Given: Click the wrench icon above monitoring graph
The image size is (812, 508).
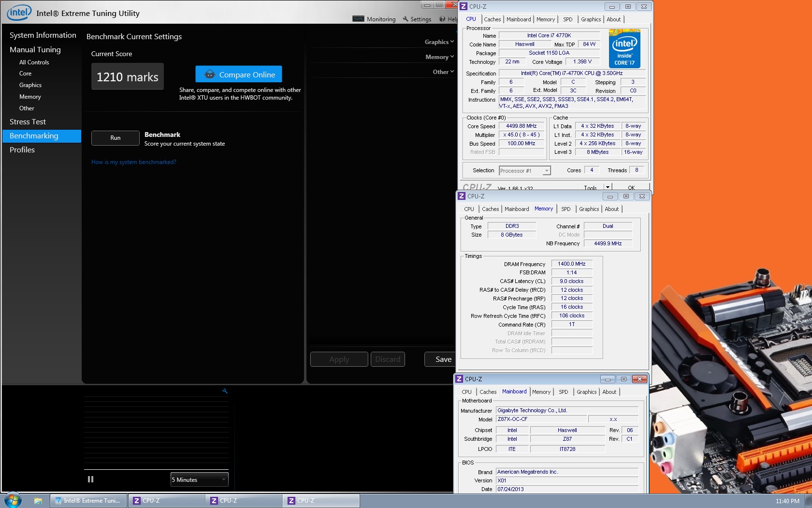Looking at the screenshot, I should tap(225, 391).
